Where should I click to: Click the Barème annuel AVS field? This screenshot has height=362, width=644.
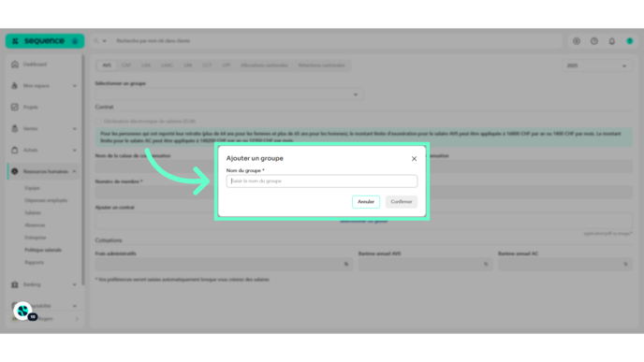[x=425, y=265]
